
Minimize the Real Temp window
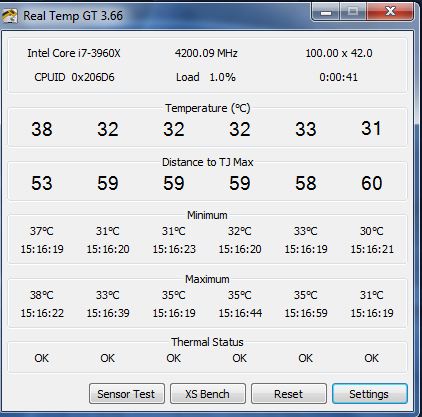[x=326, y=12]
